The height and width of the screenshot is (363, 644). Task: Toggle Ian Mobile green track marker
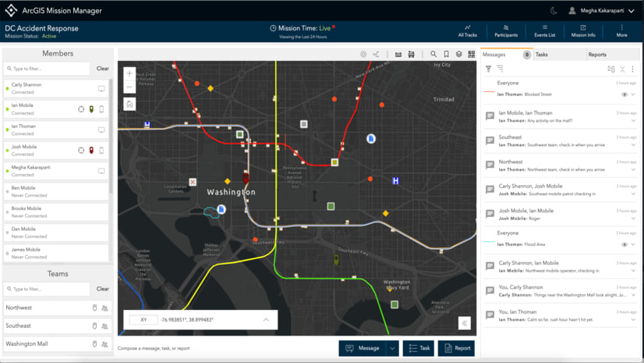(91, 109)
